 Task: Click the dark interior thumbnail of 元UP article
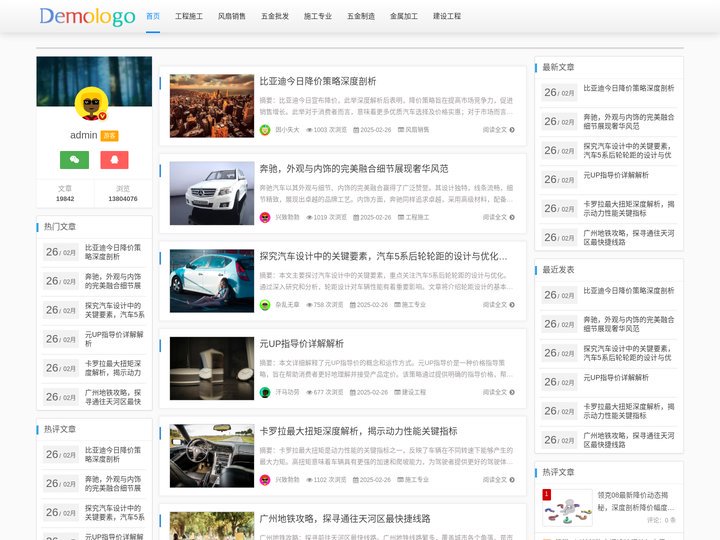click(x=212, y=368)
